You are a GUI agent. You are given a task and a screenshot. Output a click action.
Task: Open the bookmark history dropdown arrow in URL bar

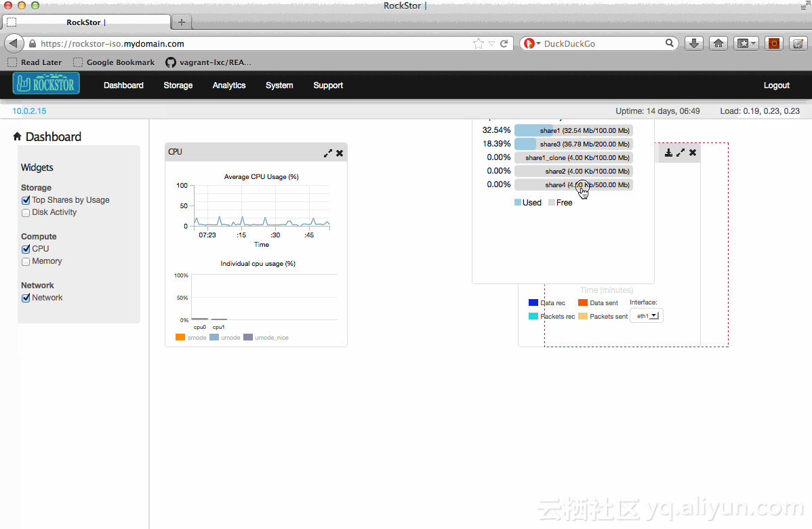coord(491,43)
